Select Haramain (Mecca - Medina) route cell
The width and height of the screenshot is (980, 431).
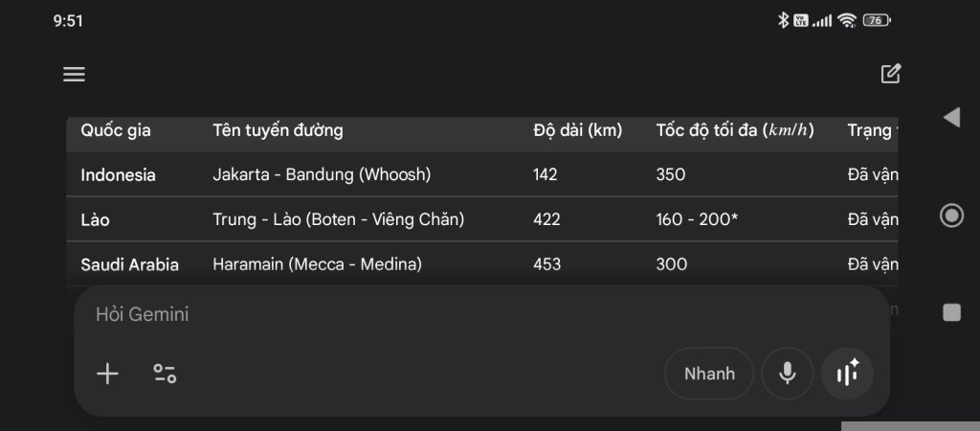317,264
